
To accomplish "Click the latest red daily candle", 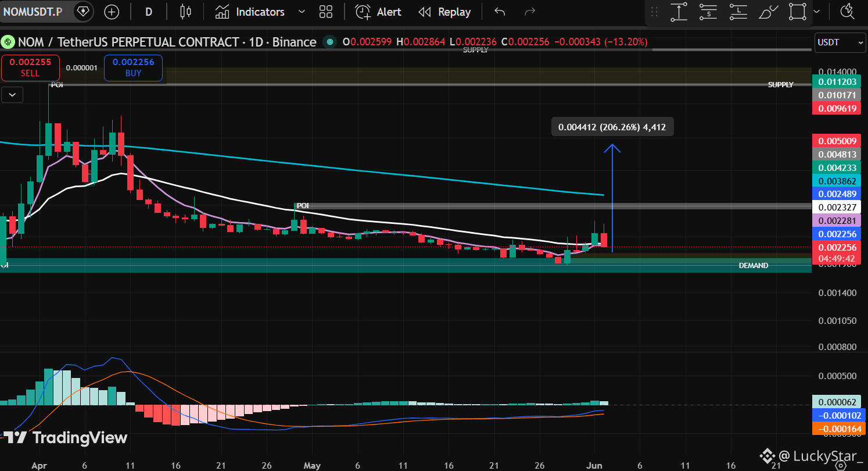I will 604,240.
